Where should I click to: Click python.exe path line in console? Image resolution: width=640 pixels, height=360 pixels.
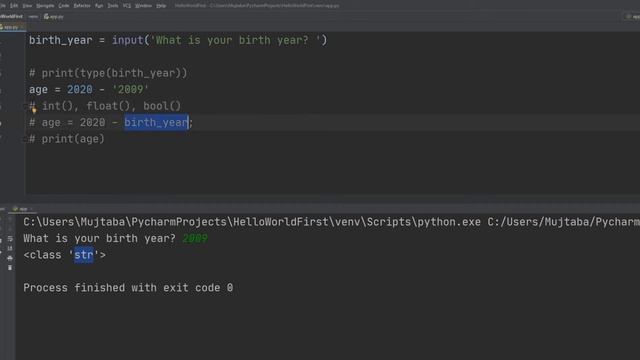point(331,222)
